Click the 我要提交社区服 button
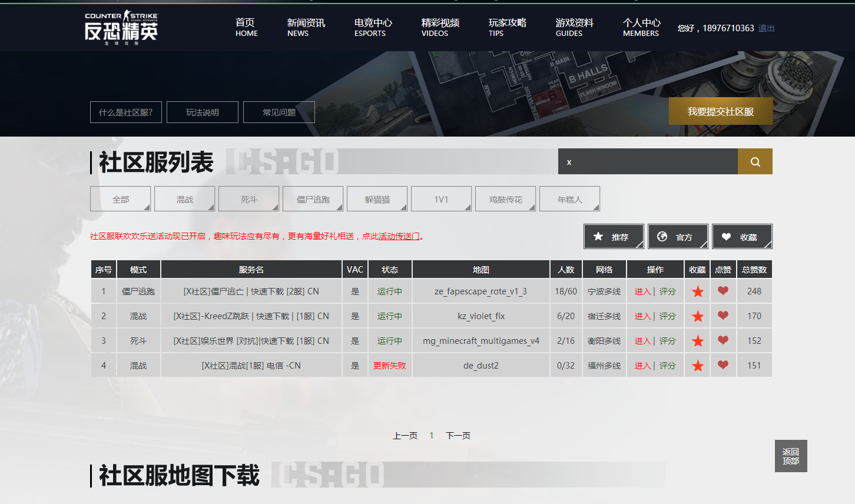 click(720, 111)
